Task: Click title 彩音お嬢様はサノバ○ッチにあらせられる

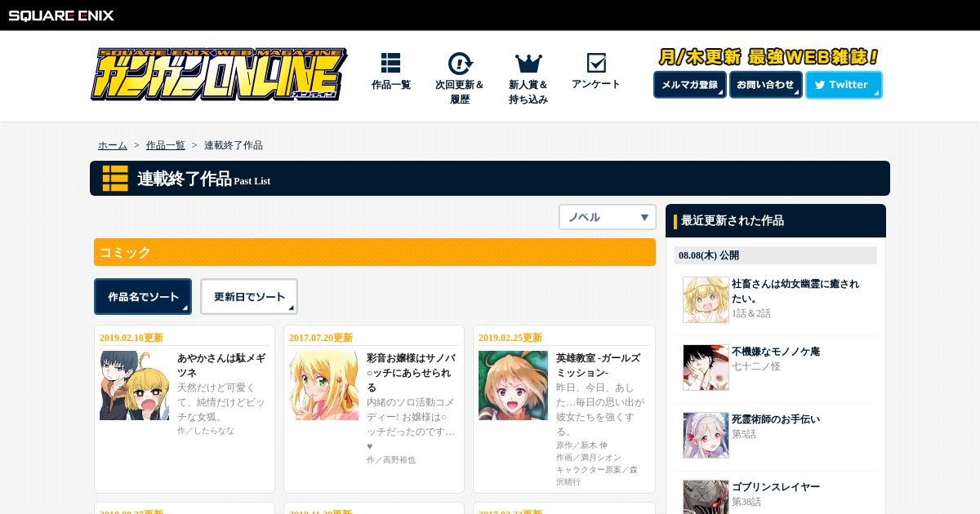Action: (x=411, y=373)
